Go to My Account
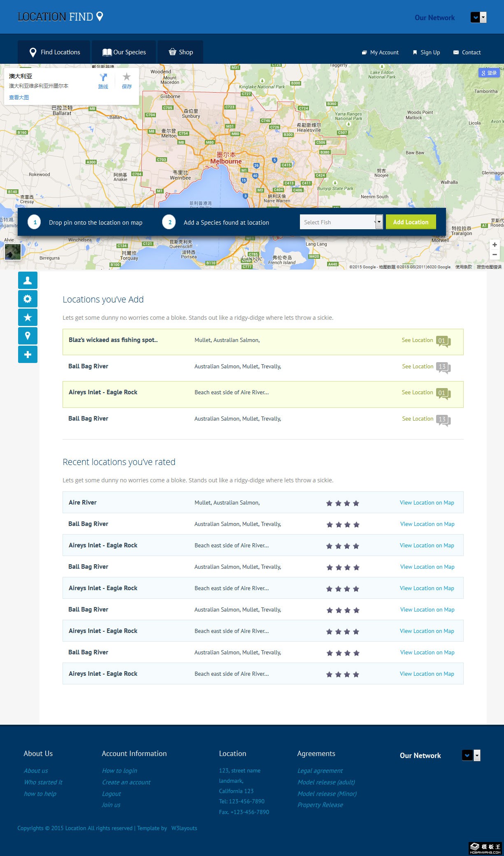Viewport: 504px width, 856px height. tap(384, 52)
